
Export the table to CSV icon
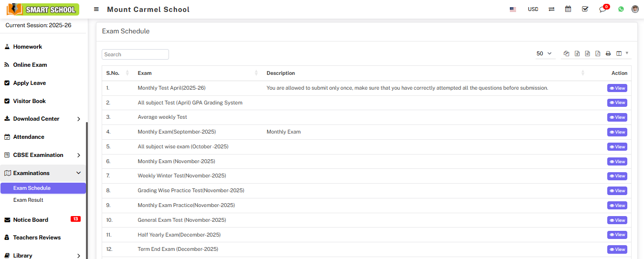tap(587, 53)
